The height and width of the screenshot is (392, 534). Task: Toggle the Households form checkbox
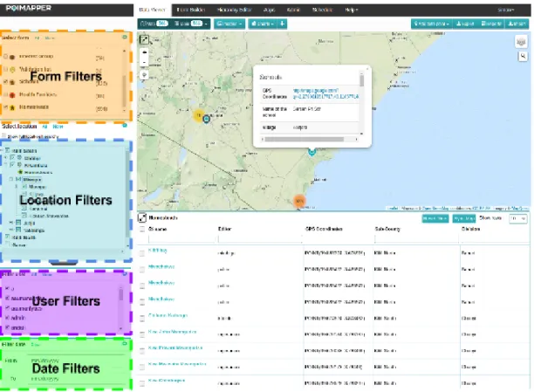5,107
